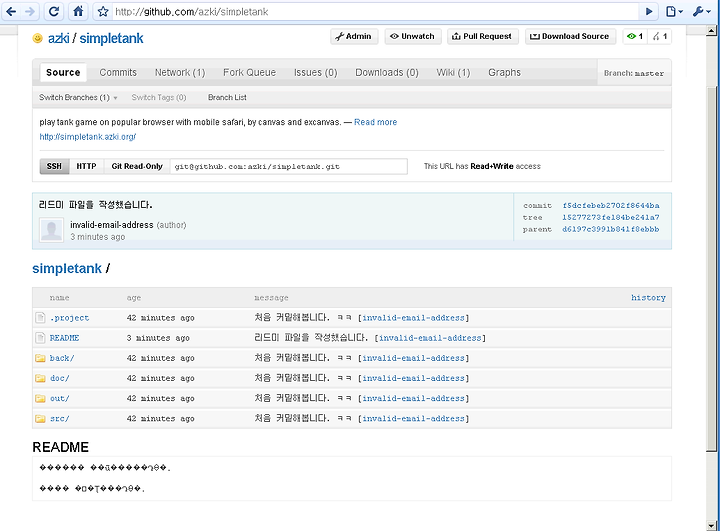Open the commit hash link
Screen dimensions: 720x531
611,206
